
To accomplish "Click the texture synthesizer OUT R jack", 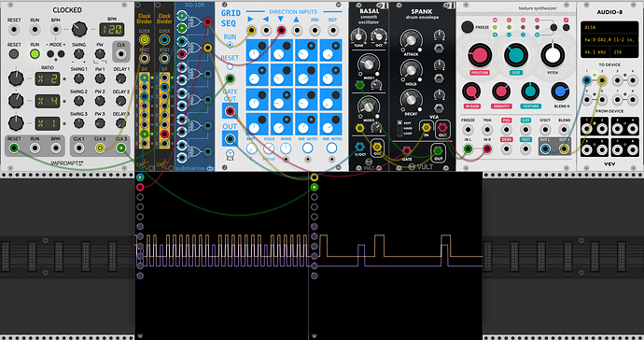I will (x=565, y=149).
